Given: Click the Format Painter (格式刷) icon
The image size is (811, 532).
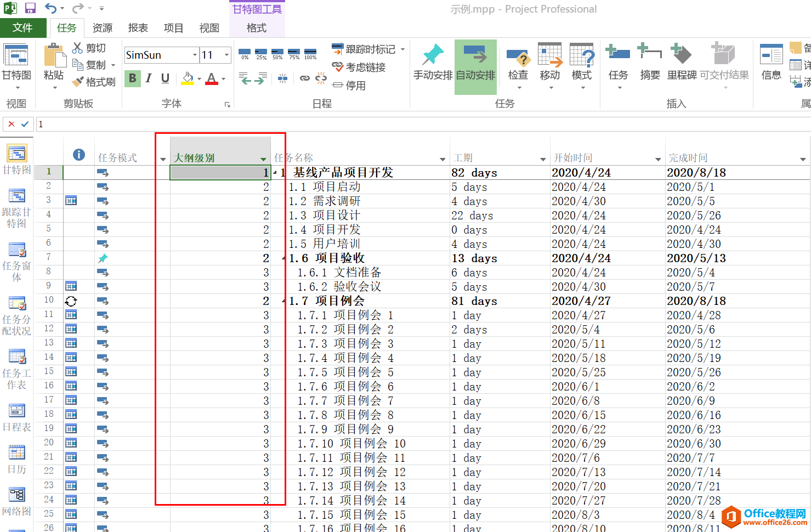Looking at the screenshot, I should tap(77, 82).
